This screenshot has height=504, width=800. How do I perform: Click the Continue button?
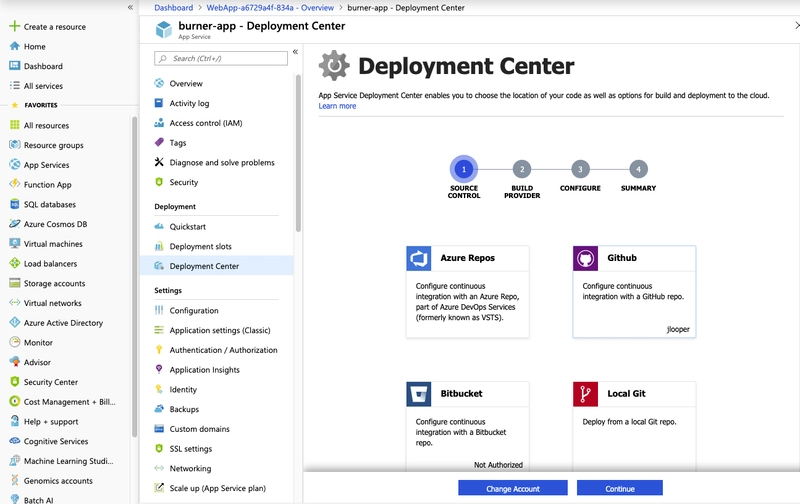(620, 488)
